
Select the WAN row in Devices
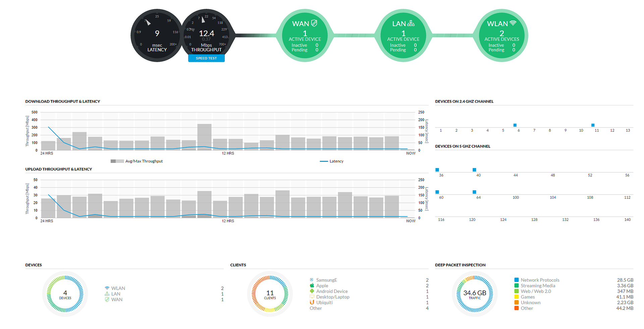(164, 299)
